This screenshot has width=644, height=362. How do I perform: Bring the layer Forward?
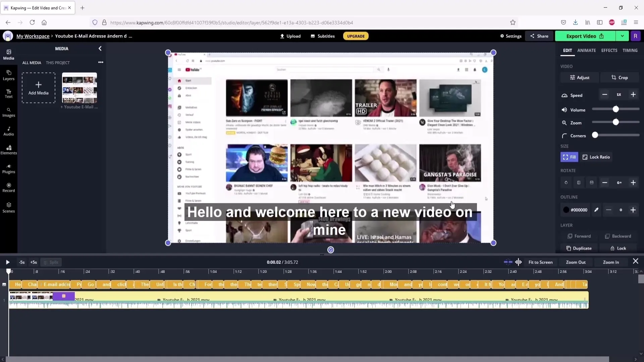pos(579,236)
